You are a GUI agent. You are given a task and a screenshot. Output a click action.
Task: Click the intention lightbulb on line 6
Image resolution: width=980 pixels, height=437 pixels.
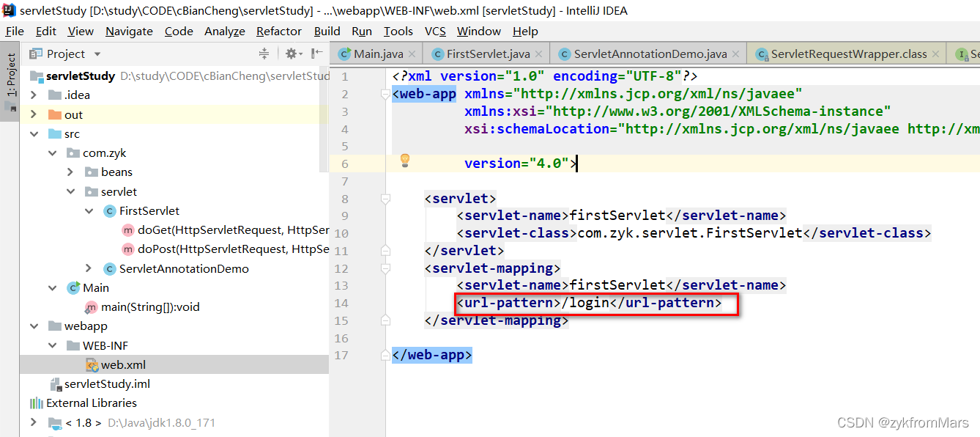coord(404,161)
